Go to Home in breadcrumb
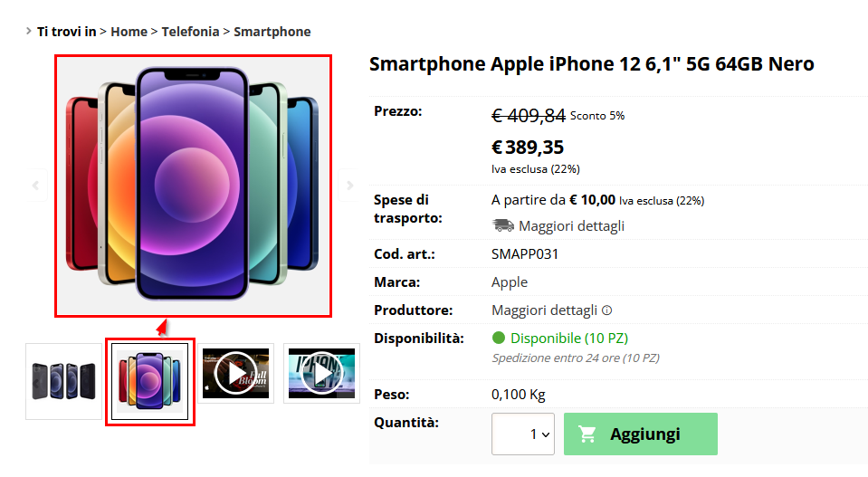The width and height of the screenshot is (868, 477). [x=129, y=32]
